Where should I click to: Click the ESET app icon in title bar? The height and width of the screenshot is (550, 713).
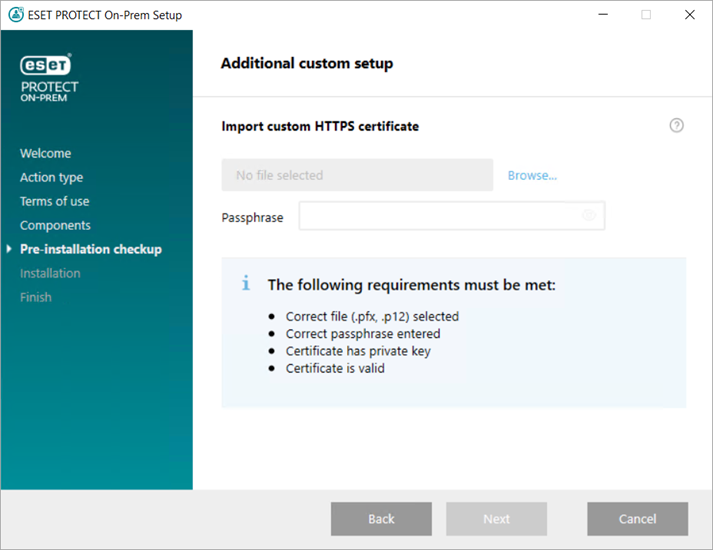click(x=15, y=15)
